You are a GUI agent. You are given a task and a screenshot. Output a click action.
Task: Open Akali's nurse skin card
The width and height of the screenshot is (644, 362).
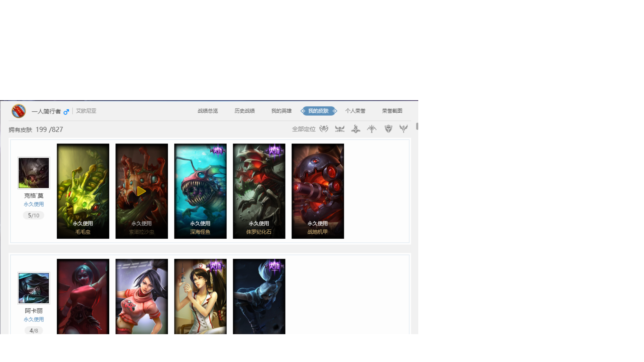[200, 296]
